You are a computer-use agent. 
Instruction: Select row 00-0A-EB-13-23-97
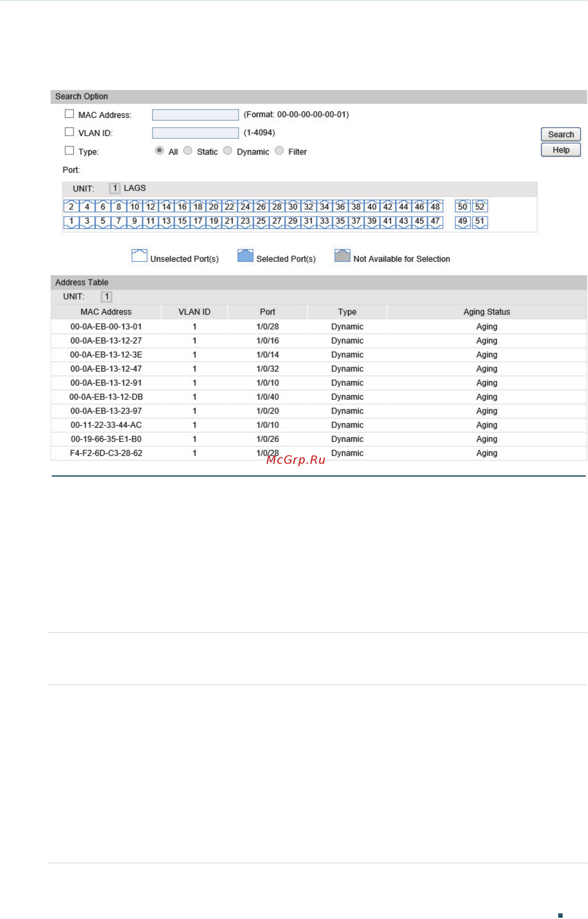(319, 411)
